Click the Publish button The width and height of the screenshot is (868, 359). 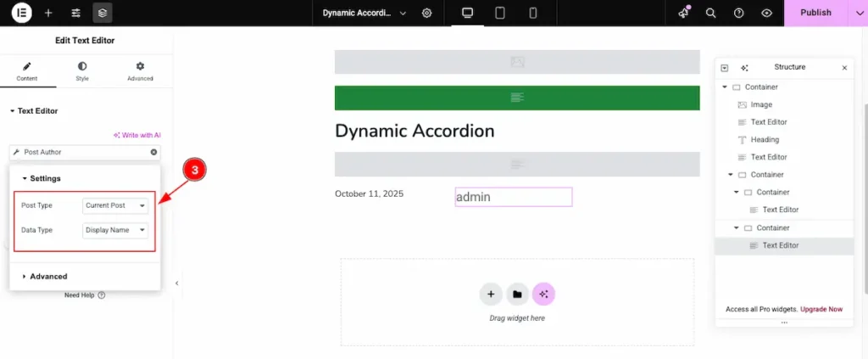tap(815, 13)
